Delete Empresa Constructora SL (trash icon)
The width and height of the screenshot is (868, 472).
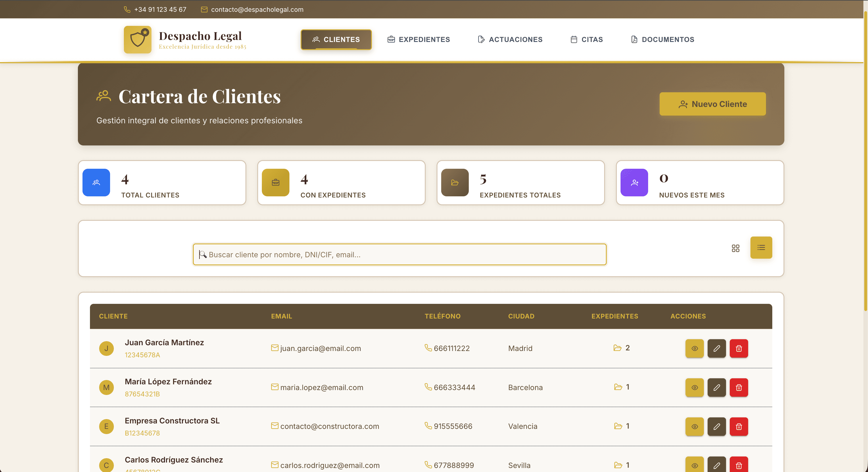tap(739, 427)
